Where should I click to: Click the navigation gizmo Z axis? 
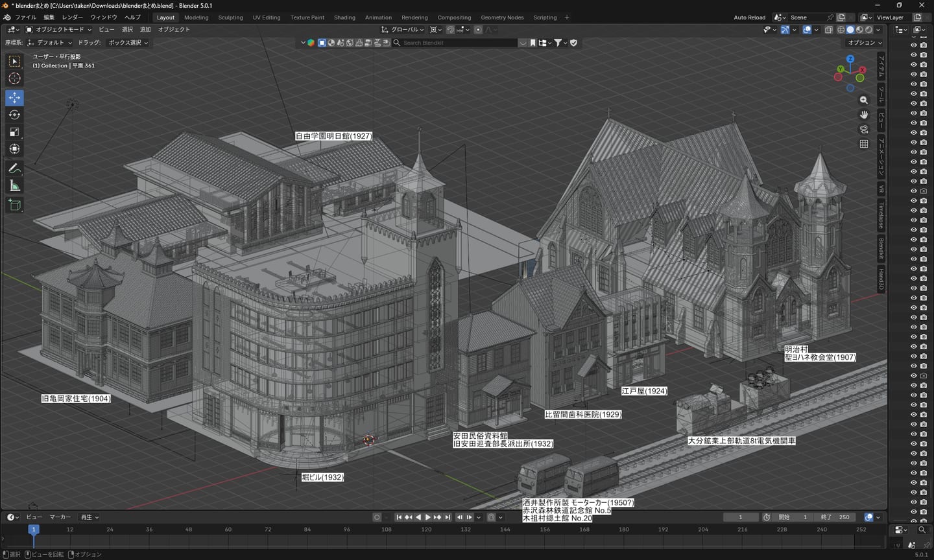[850, 59]
